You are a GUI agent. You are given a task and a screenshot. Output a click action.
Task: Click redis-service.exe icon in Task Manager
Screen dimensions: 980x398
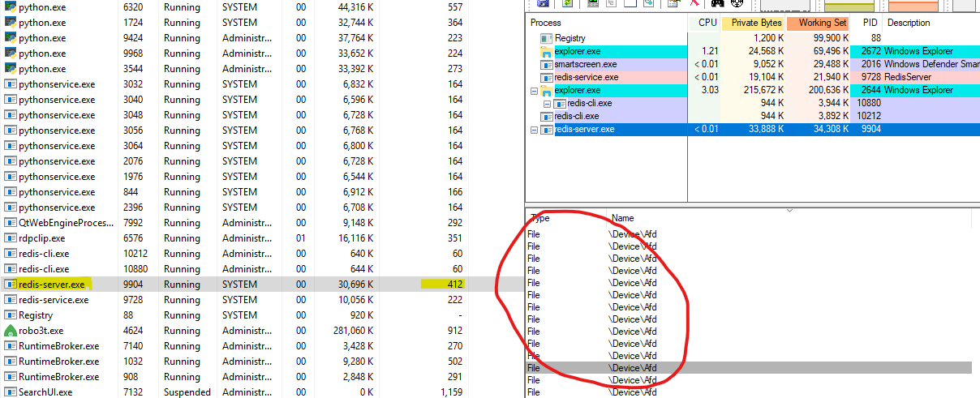[x=10, y=299]
